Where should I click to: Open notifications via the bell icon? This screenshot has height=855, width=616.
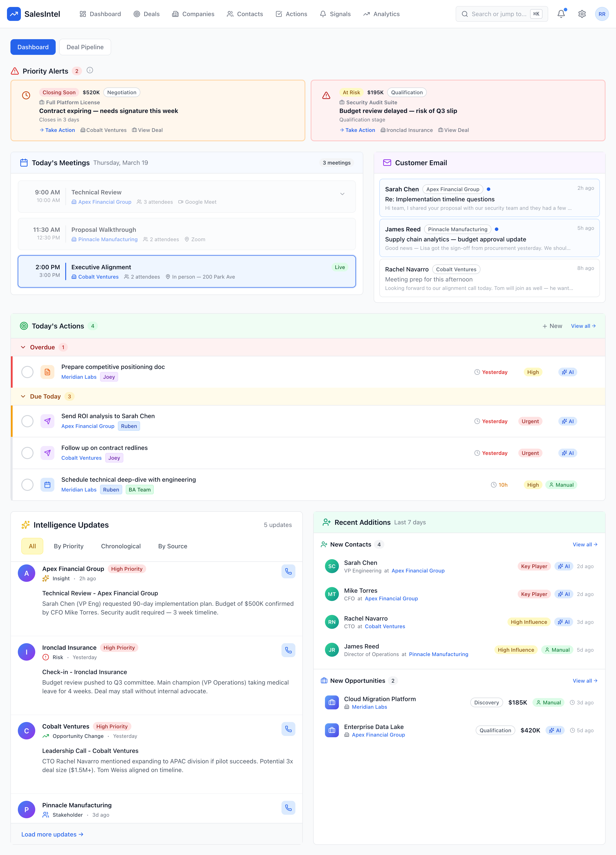point(561,14)
